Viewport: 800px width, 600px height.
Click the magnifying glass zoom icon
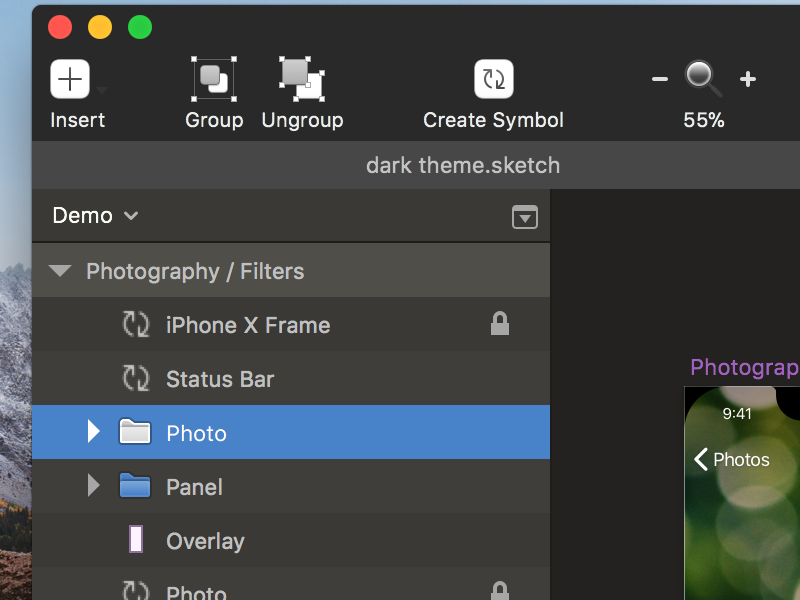tap(702, 78)
